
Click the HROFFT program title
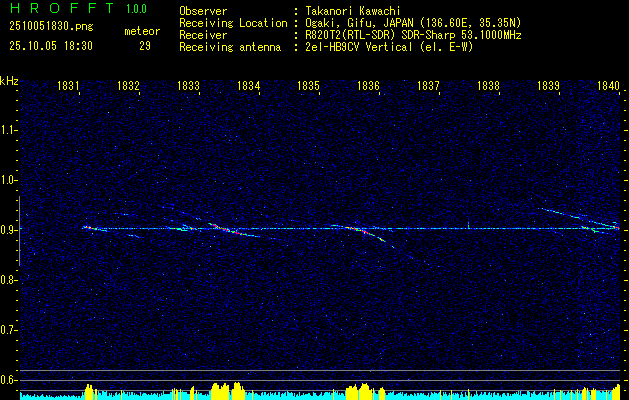point(62,8)
